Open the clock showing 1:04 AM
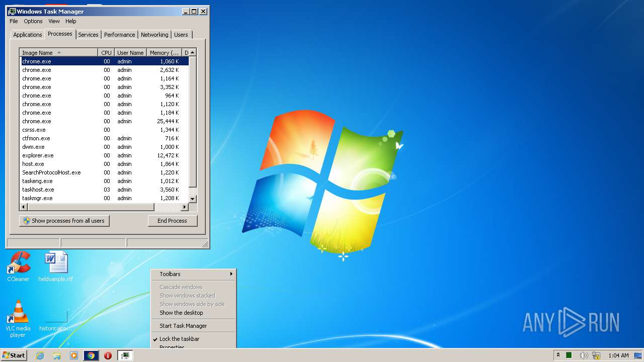 [618, 355]
